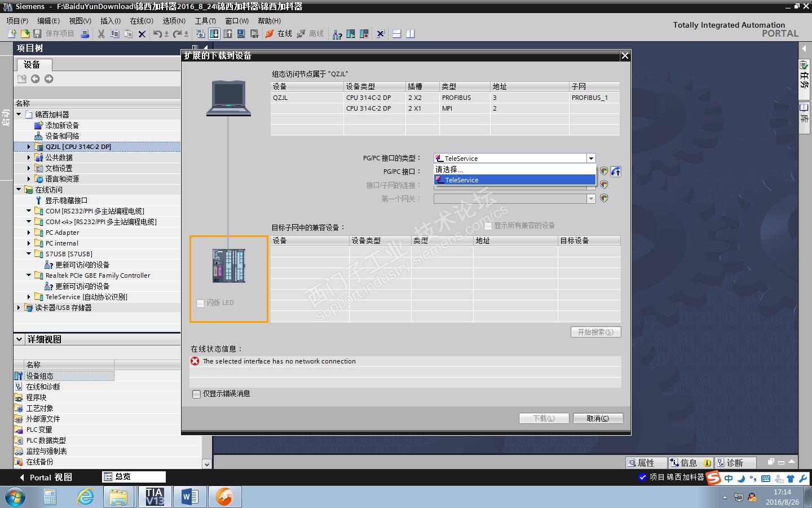The image size is (812, 508).
Task: Open the 工具(T) menu
Action: click(x=206, y=21)
